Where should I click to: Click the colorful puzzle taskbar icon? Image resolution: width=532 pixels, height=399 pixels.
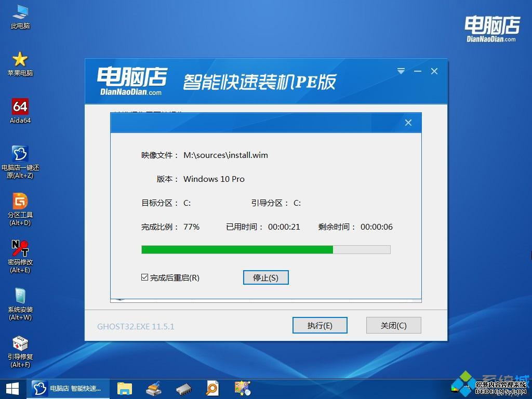coord(242,389)
